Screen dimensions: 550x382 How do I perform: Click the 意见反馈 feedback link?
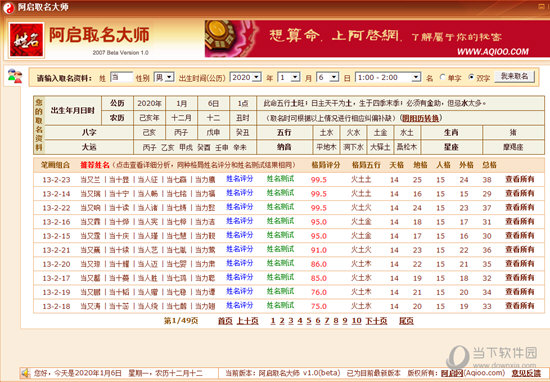(x=526, y=373)
